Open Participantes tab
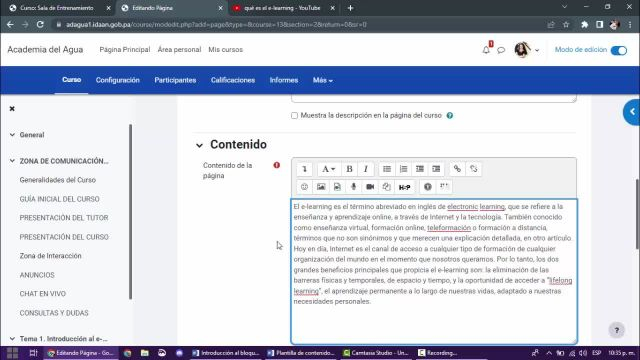This screenshot has height=360, width=640. pyautogui.click(x=175, y=80)
